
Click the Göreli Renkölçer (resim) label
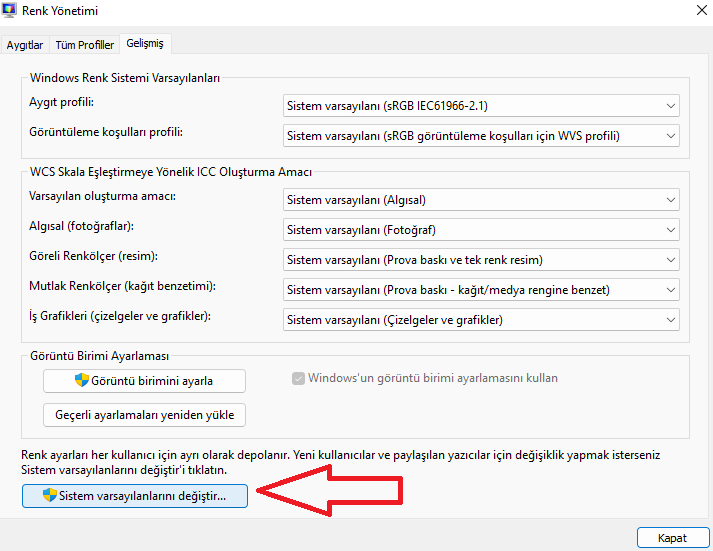click(x=93, y=256)
